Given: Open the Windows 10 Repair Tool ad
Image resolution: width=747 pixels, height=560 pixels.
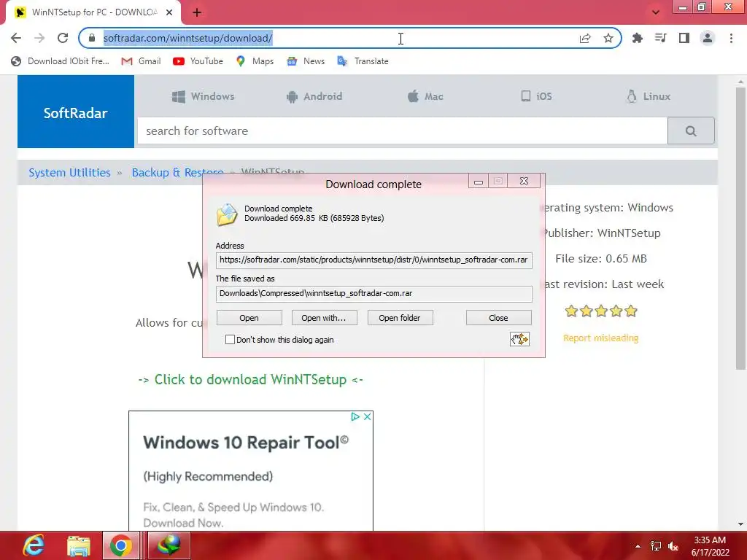Looking at the screenshot, I should [x=246, y=443].
